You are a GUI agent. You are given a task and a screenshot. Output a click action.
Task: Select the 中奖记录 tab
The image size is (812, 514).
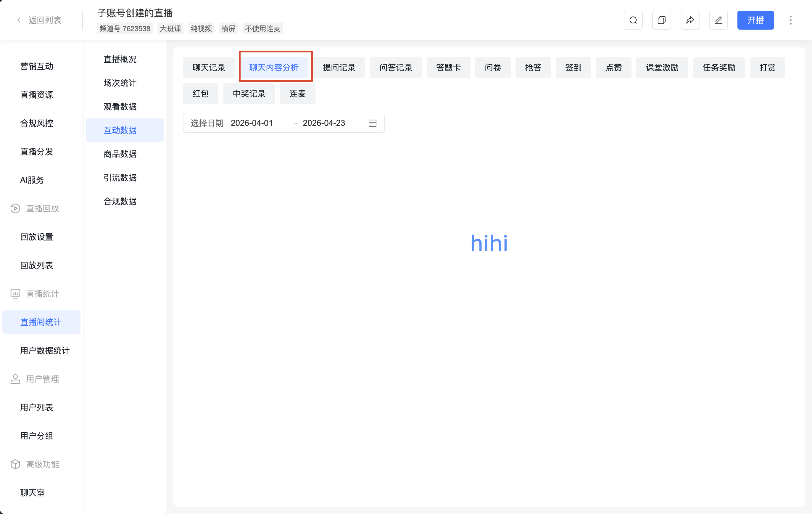pos(249,94)
